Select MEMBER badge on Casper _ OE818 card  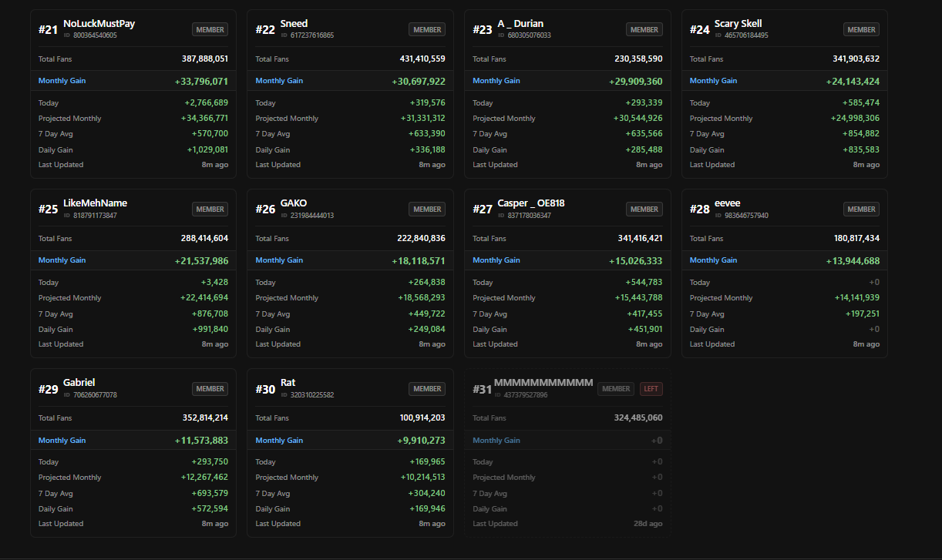644,209
